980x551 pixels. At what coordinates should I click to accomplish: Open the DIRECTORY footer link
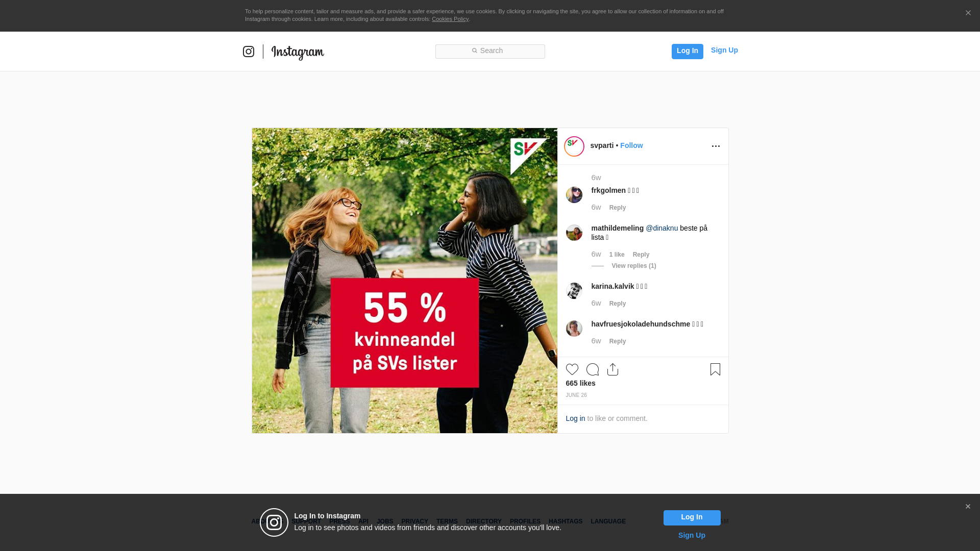point(484,521)
